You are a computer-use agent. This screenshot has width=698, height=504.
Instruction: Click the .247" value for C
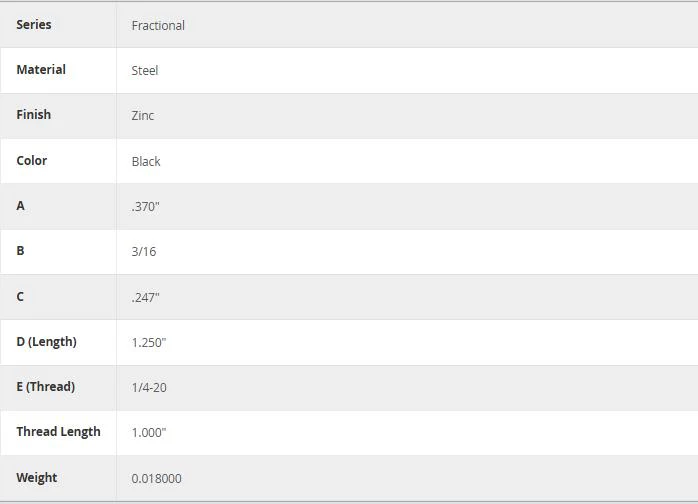pos(146,297)
